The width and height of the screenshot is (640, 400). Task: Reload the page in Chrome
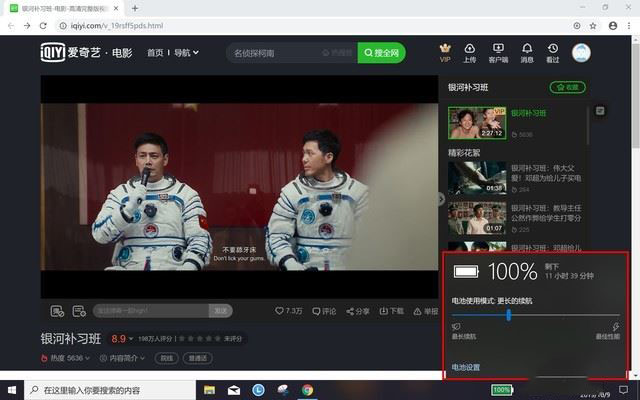(x=43, y=26)
